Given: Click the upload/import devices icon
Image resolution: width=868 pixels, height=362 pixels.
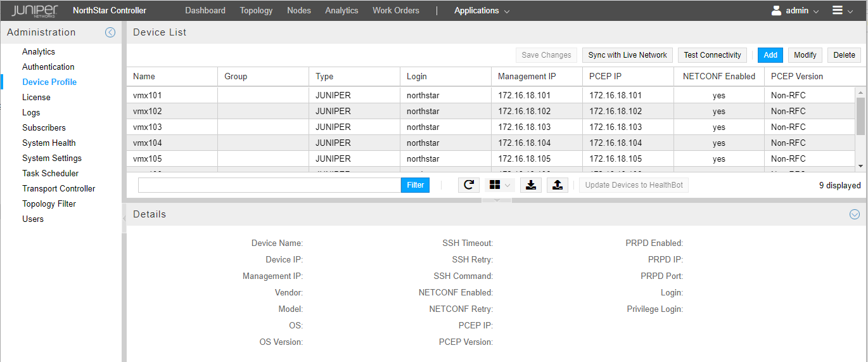Looking at the screenshot, I should (x=557, y=185).
